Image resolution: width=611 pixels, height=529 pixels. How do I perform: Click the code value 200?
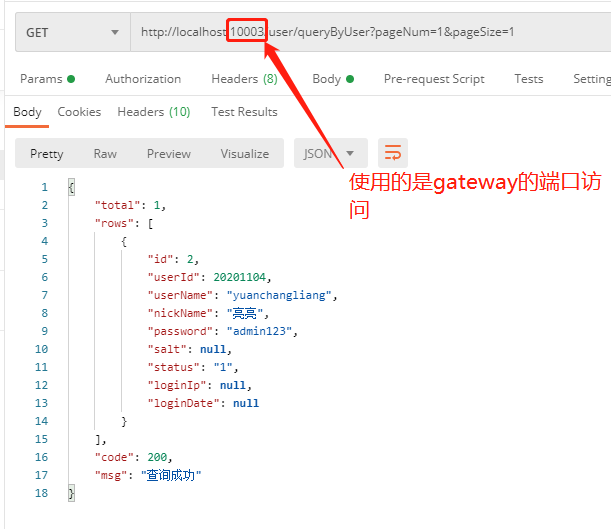pyautogui.click(x=157, y=457)
